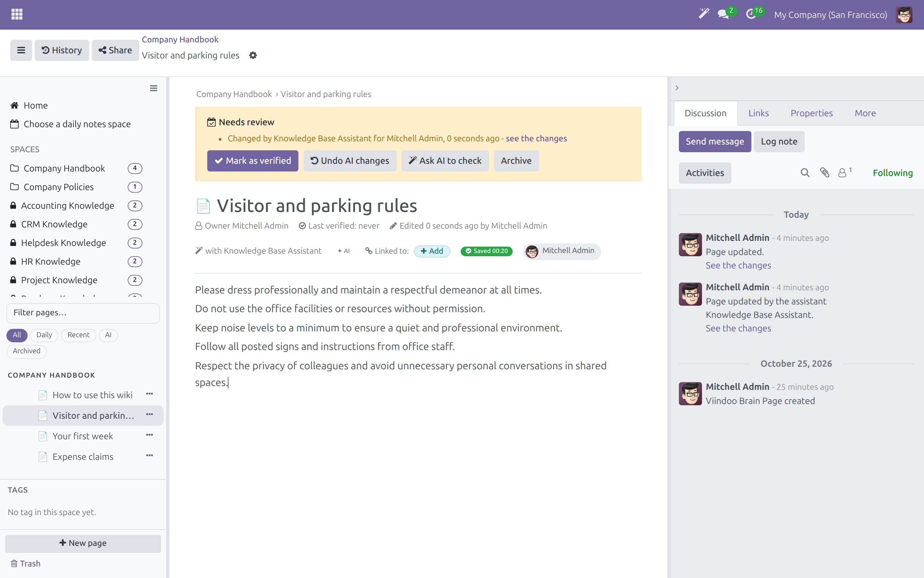Open My Company (San Francisco) switcher
Image resolution: width=924 pixels, height=578 pixels.
(x=830, y=14)
